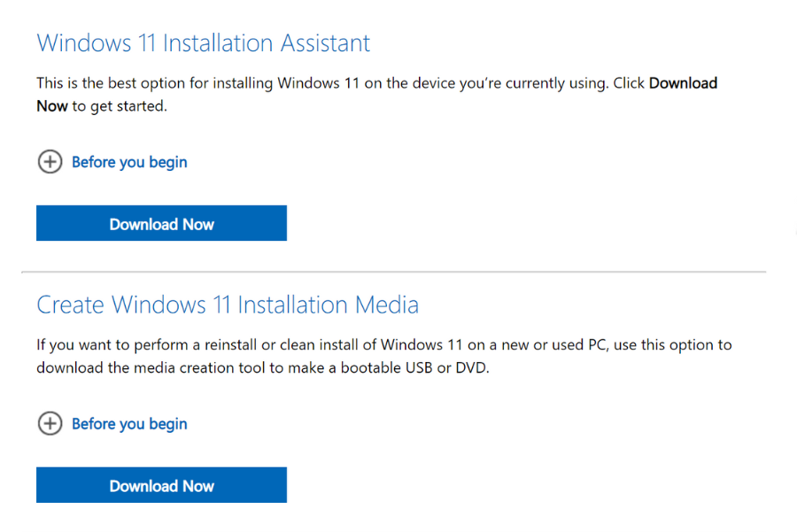Click Download Now under Windows 11 Installation Assistant

tap(161, 223)
